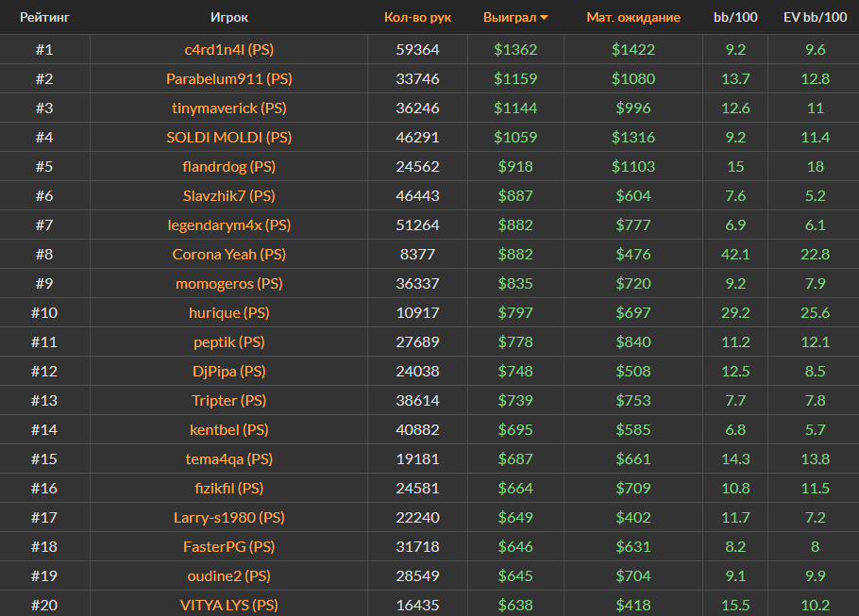The image size is (859, 616).
Task: View legendarym4x (PS) player details
Action: [228, 225]
